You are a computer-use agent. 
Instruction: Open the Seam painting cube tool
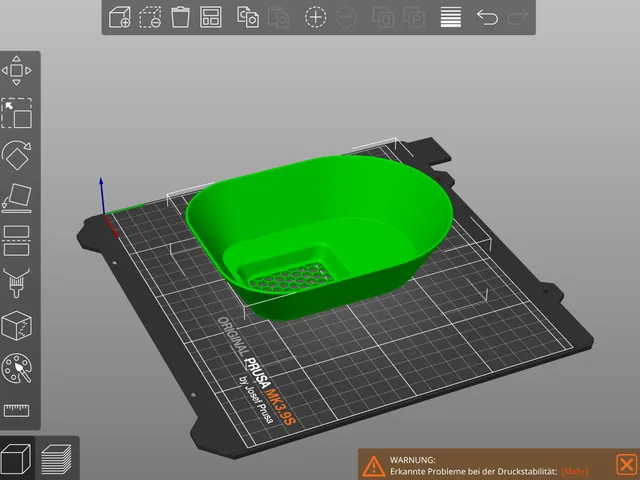[x=16, y=325]
